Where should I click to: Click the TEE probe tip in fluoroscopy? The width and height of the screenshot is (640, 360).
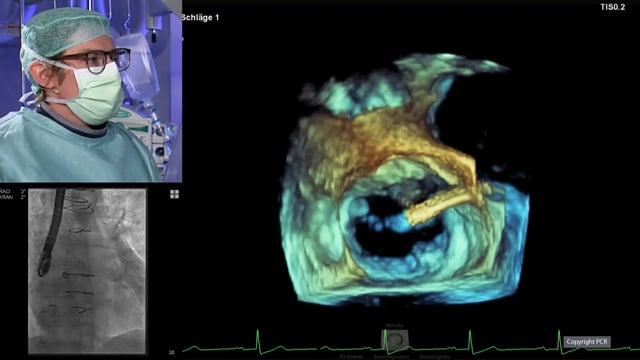pyautogui.click(x=43, y=267)
